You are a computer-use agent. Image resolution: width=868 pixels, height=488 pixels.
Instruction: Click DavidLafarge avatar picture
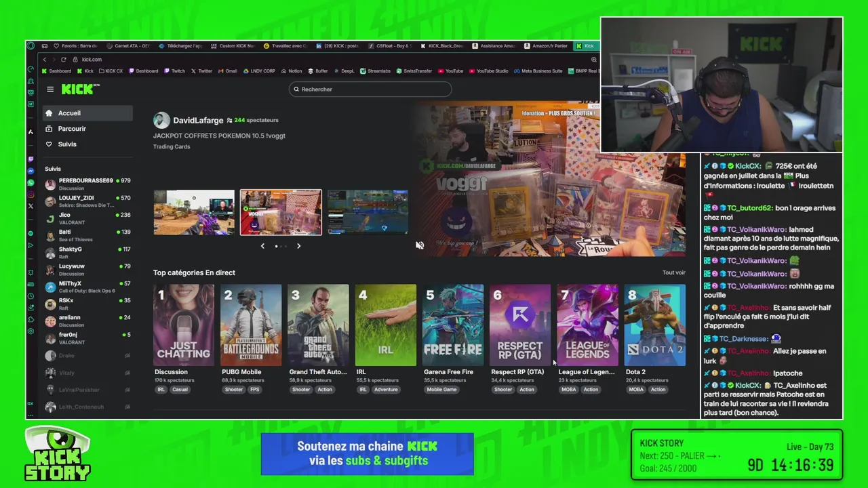(161, 121)
